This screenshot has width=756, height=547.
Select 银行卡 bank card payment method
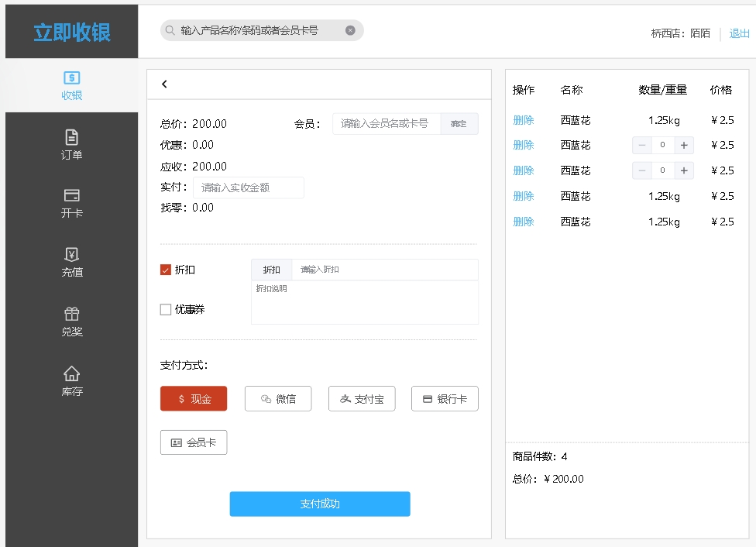click(x=445, y=398)
